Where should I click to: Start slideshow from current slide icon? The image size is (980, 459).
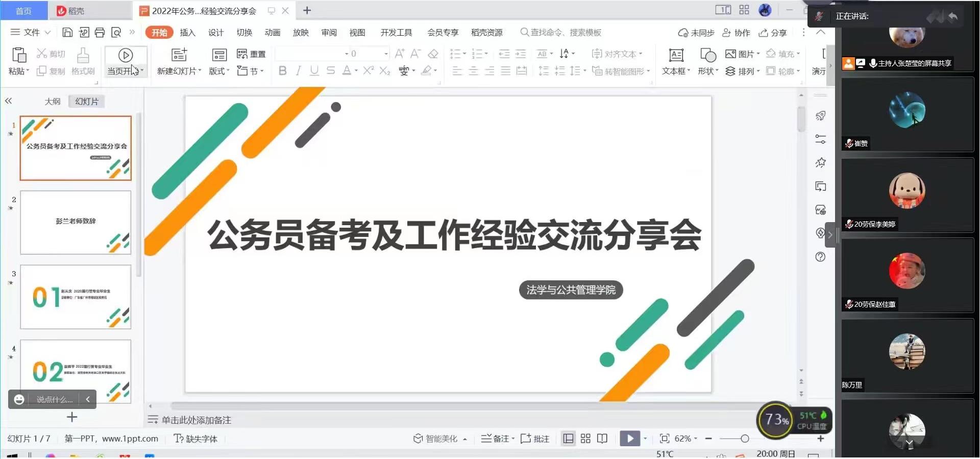point(126,55)
